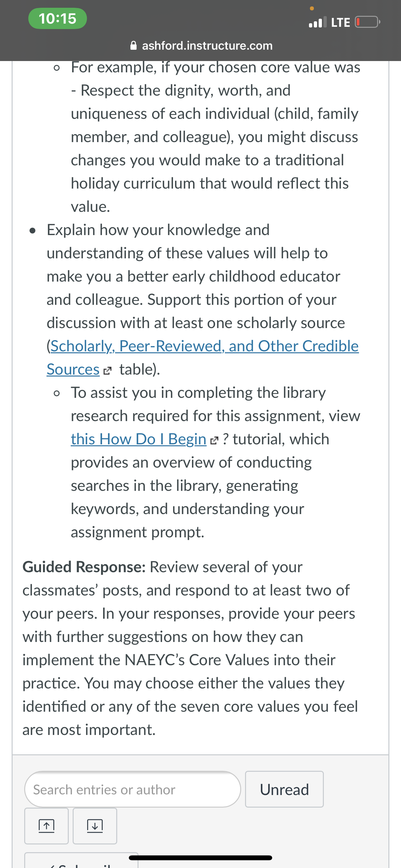Image resolution: width=401 pixels, height=868 pixels.
Task: Tap external link icon after Begin
Action: 214,440
